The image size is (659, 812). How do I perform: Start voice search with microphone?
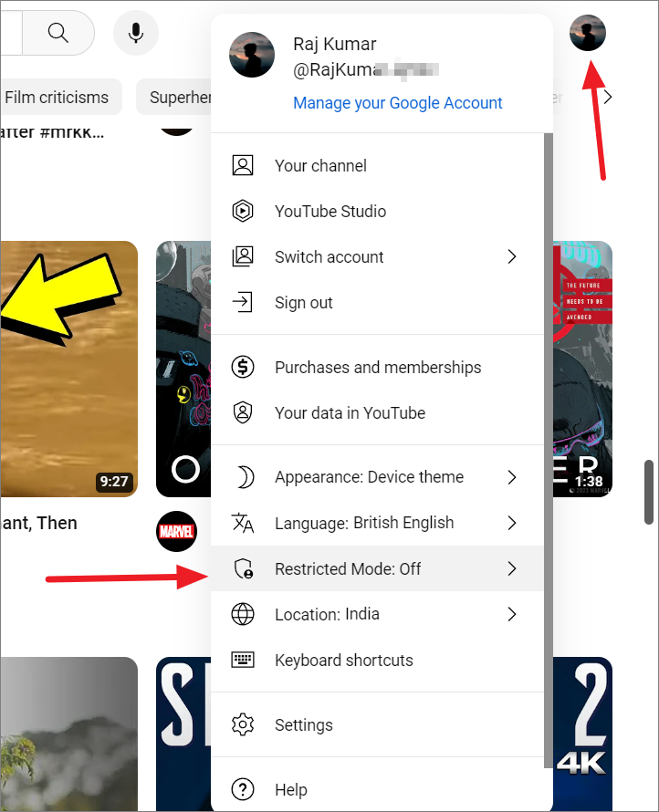click(x=136, y=33)
